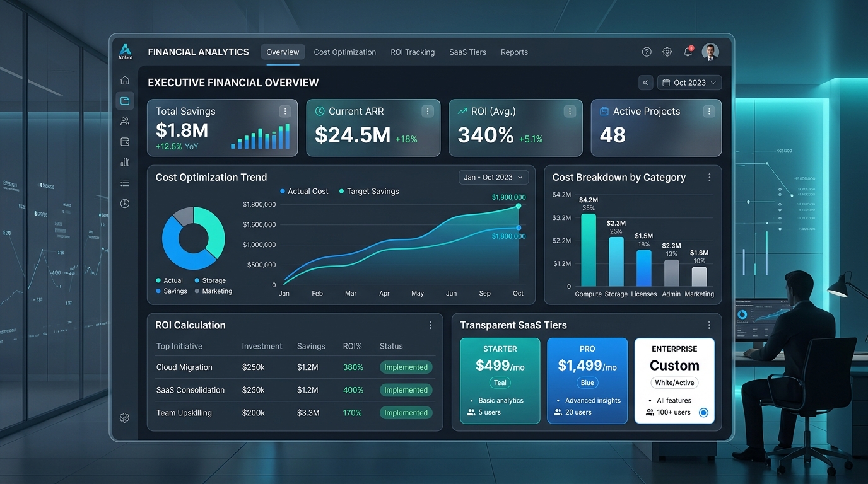
Task: Click the Current ARR clock icon
Action: tap(319, 111)
